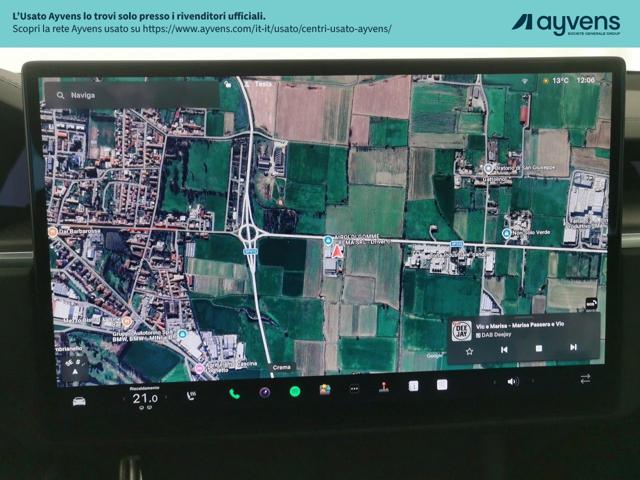Open the joystick arcade app icon

[x=383, y=387]
